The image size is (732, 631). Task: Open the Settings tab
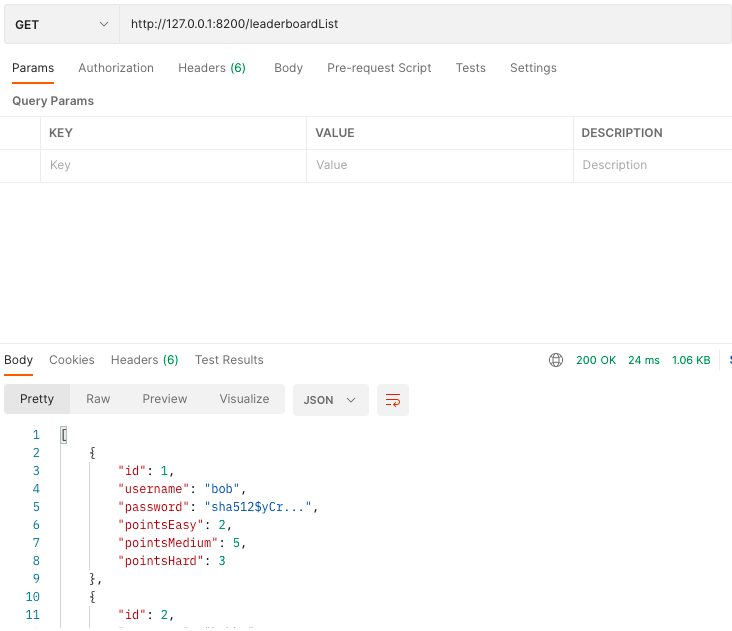pyautogui.click(x=533, y=68)
